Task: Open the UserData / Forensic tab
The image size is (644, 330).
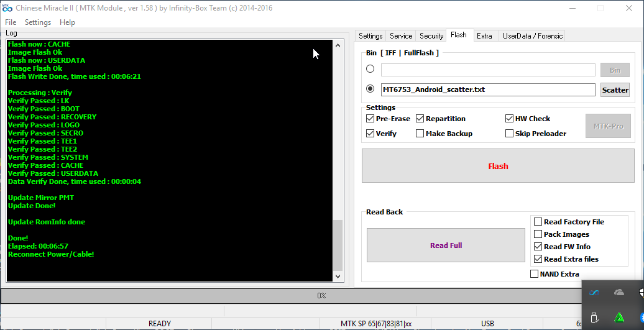Action: [532, 35]
